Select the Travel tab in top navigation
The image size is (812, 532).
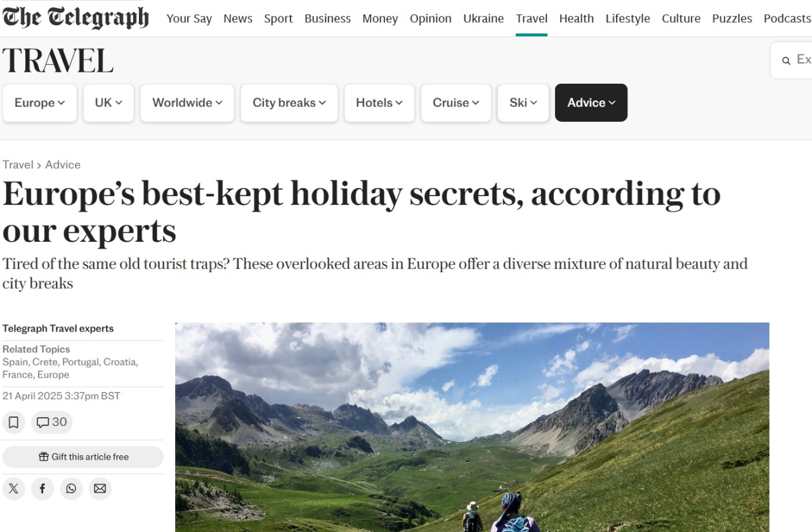pyautogui.click(x=532, y=18)
